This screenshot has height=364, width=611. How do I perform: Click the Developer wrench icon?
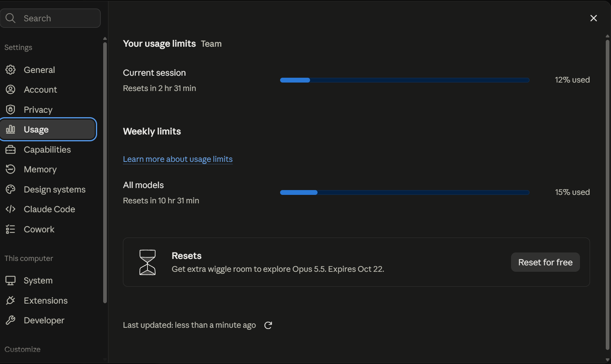point(10,320)
